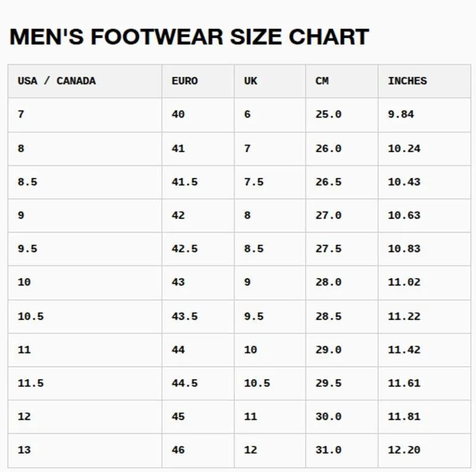476x472 pixels.
Task: Select the 30.0 CM cell
Action: click(x=342, y=417)
